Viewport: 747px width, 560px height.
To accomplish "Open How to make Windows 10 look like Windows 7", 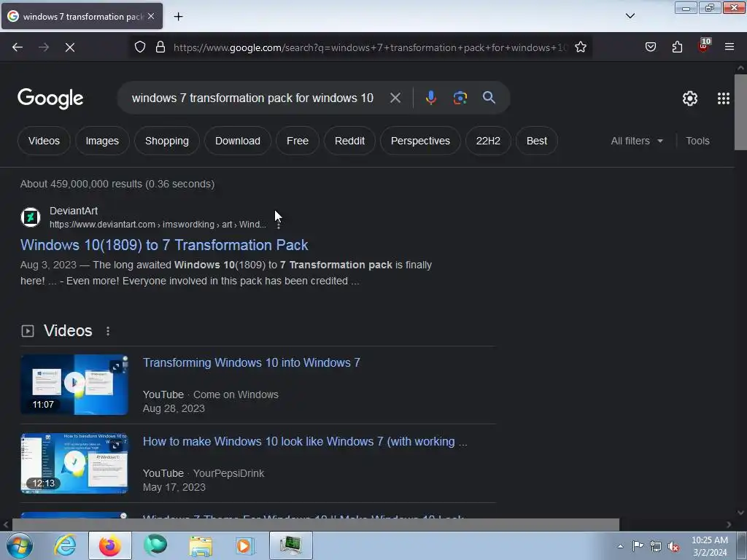I will click(305, 441).
